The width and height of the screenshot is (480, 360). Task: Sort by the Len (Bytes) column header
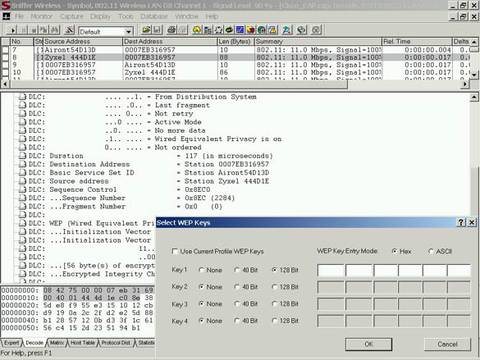(x=236, y=41)
